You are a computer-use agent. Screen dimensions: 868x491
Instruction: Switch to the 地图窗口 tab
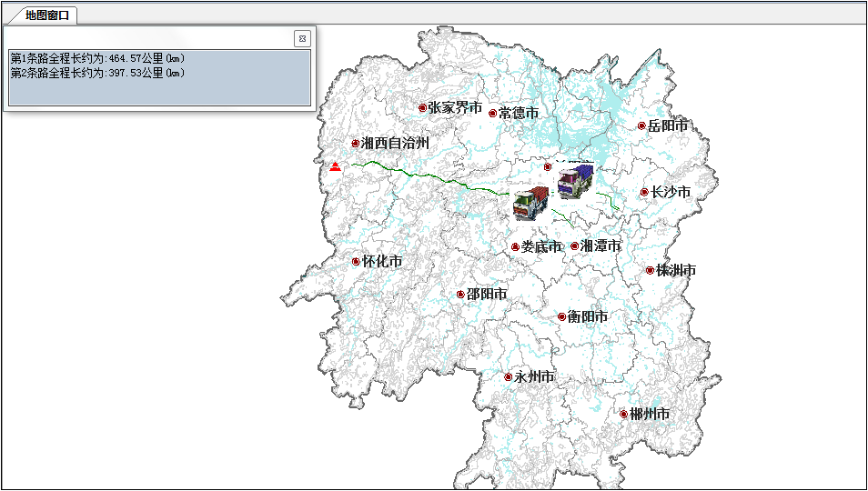[x=47, y=15]
